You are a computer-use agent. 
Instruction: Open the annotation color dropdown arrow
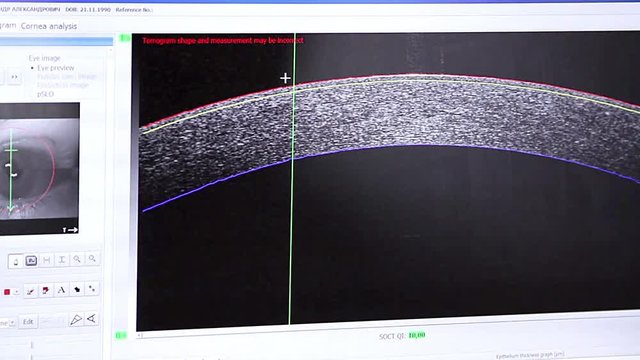pos(16,292)
